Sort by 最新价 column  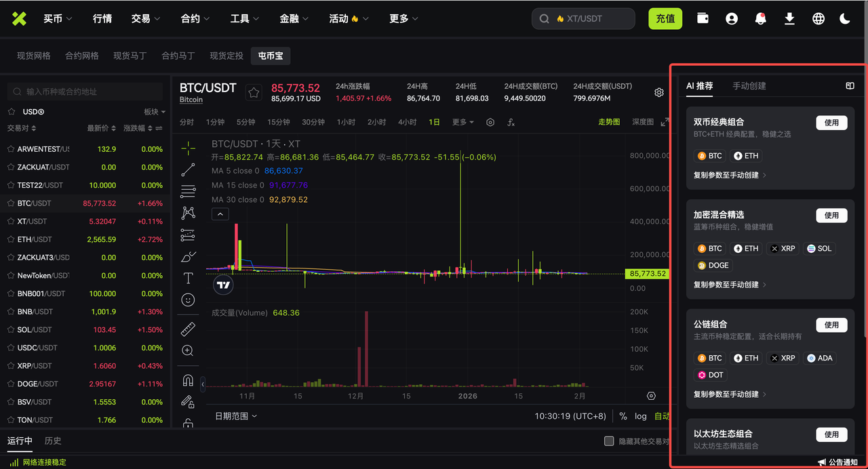point(102,128)
